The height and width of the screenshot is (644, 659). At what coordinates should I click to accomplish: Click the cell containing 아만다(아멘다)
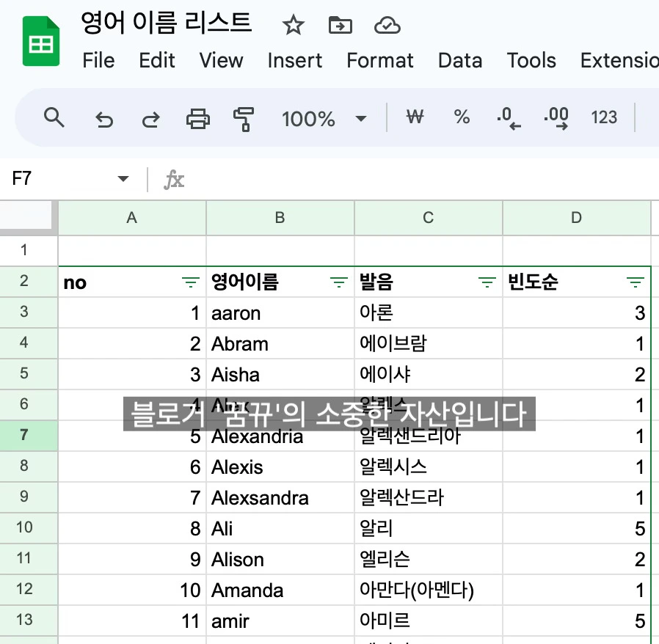point(429,590)
